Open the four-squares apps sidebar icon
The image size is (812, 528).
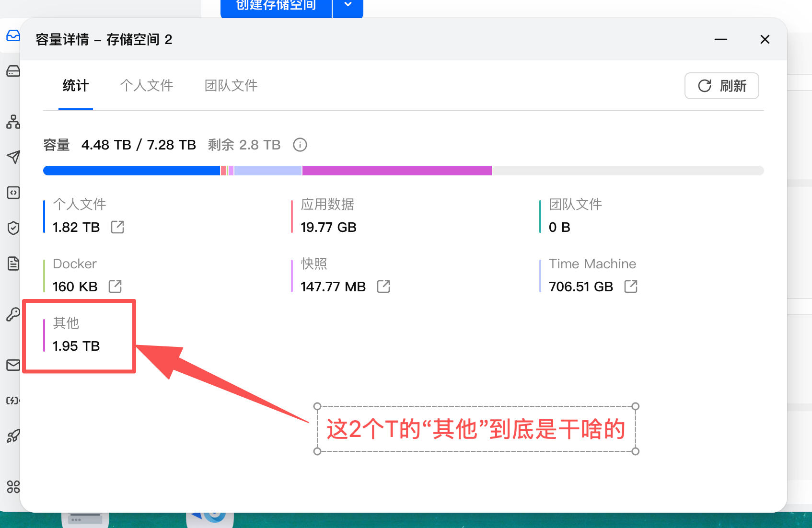[13, 487]
